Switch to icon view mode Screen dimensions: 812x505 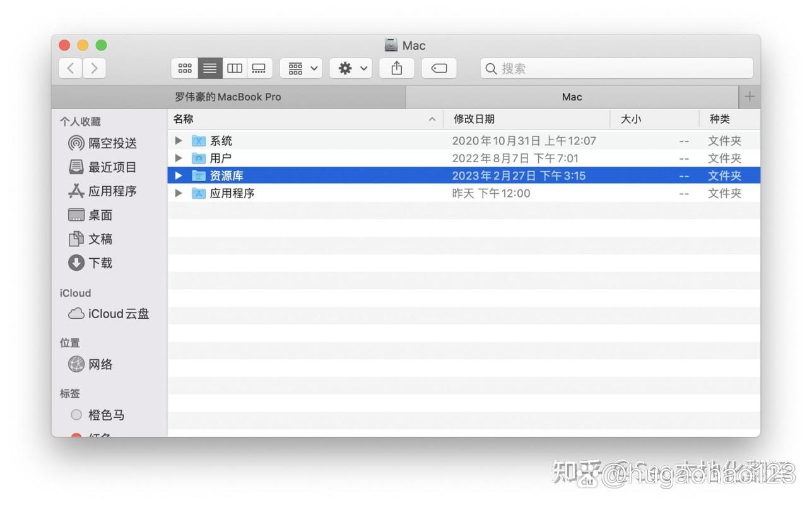(x=185, y=68)
